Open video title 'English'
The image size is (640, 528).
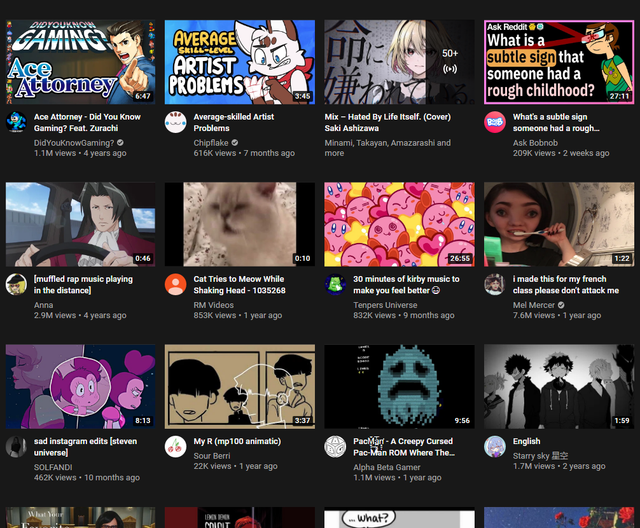(x=527, y=441)
